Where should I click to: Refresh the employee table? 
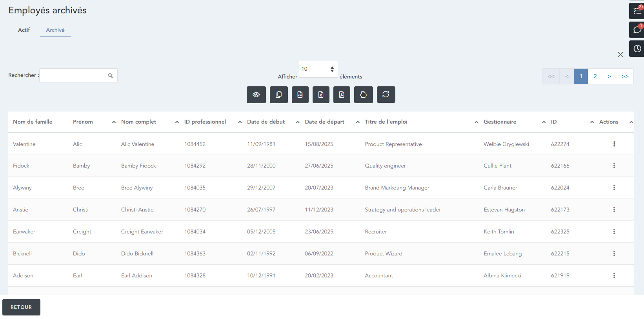pyautogui.click(x=386, y=95)
